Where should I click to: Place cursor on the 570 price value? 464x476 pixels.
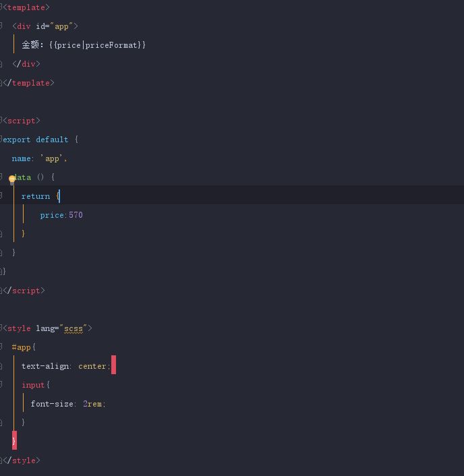pyautogui.click(x=76, y=215)
